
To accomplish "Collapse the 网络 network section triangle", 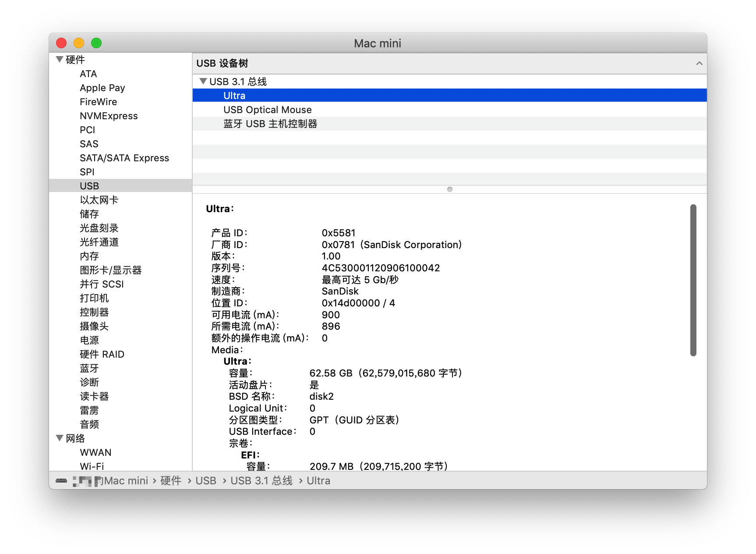I will (x=60, y=438).
